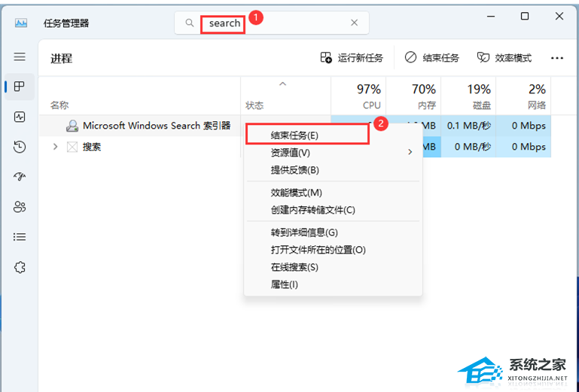579x392 pixels.
Task: Choose 创建内存转储文件(C) menu item
Action: [x=333, y=210]
